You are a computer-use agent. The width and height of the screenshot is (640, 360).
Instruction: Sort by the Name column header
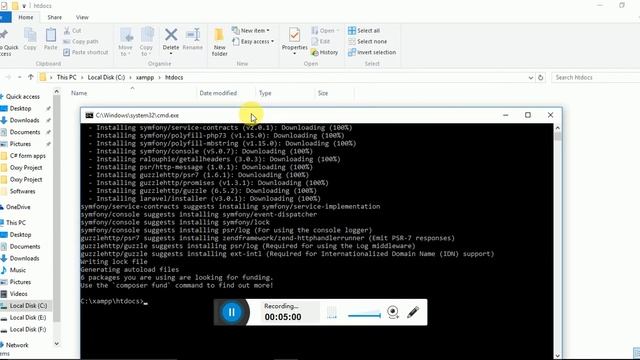click(x=79, y=93)
